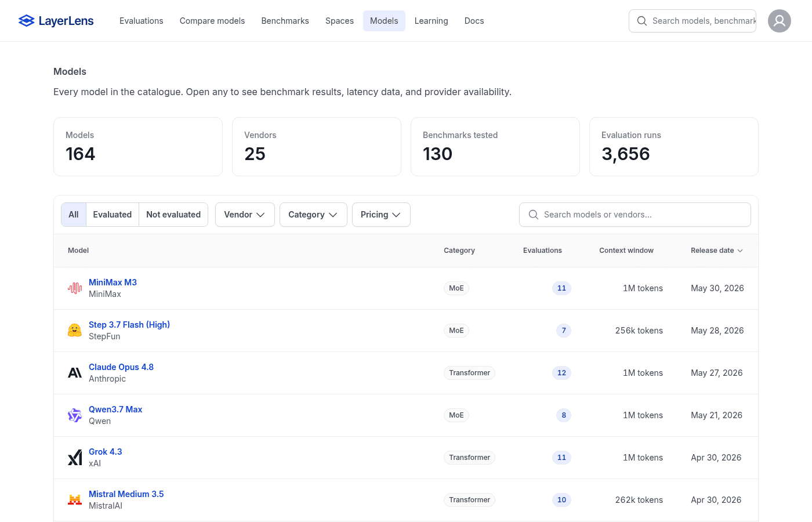The image size is (812, 522).
Task: Show All models filter
Action: [74, 215]
